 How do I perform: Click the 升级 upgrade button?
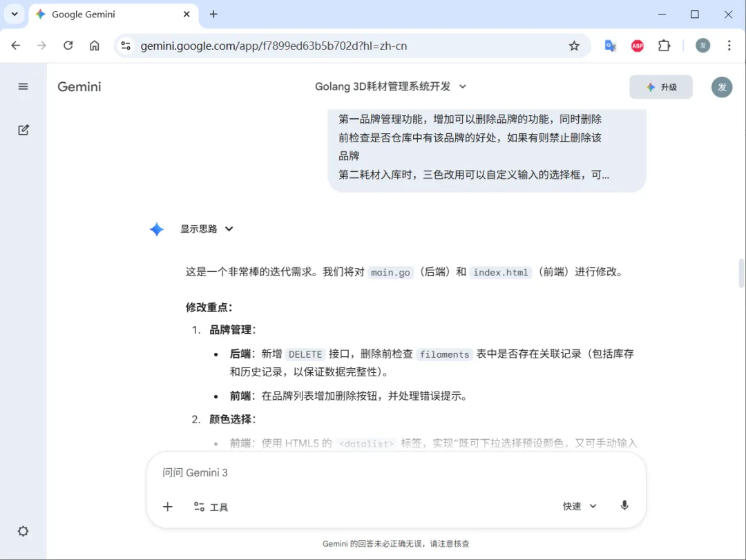point(661,87)
